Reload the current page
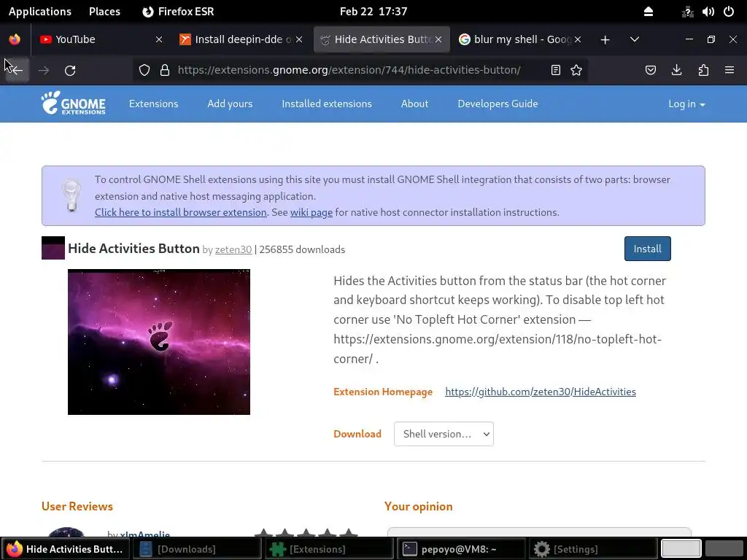 click(x=70, y=71)
